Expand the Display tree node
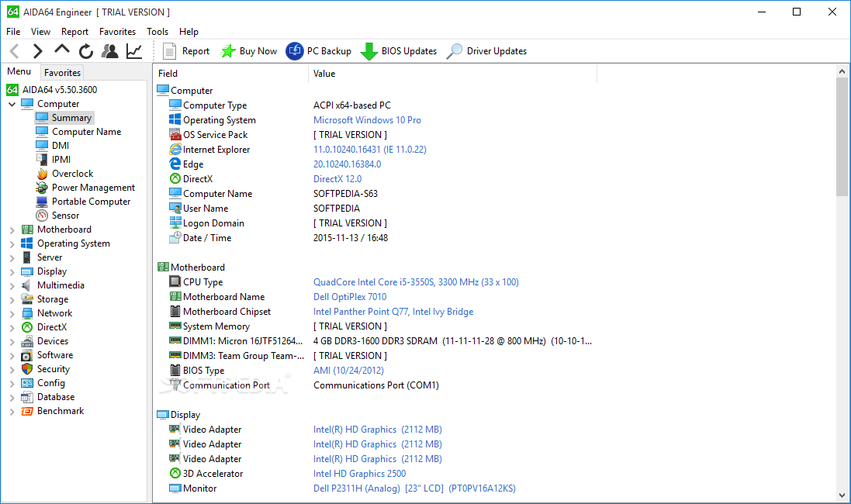The image size is (851, 504). (12, 272)
